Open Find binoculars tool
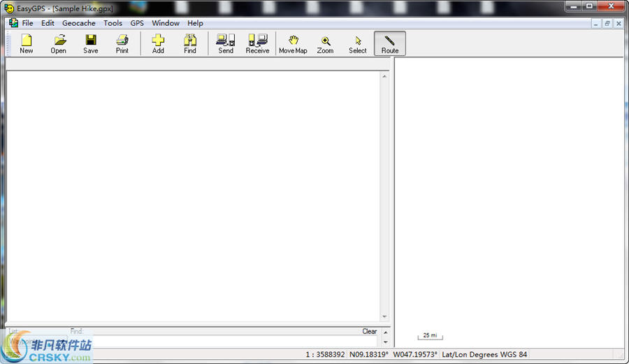This screenshot has height=364, width=629. tap(189, 44)
